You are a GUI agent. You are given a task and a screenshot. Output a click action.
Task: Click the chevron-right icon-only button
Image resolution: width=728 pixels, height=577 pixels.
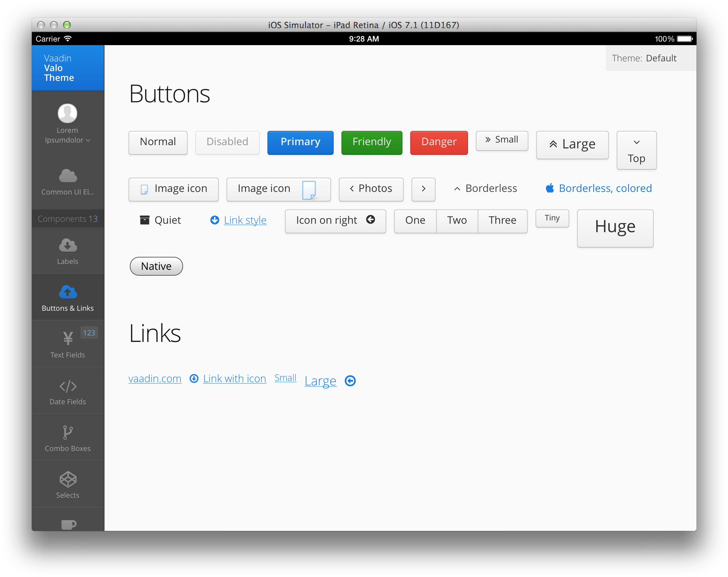pos(423,189)
